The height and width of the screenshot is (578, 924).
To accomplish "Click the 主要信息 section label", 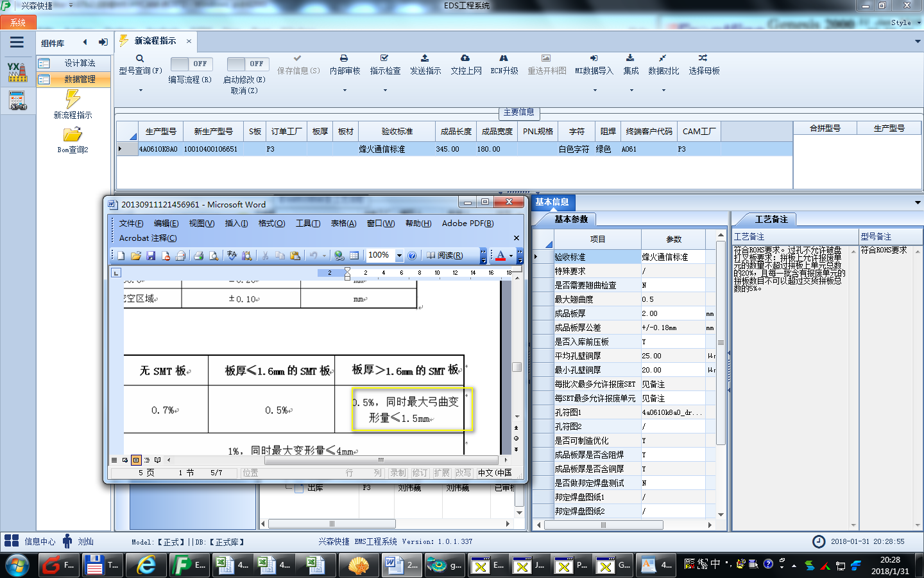I will point(518,112).
